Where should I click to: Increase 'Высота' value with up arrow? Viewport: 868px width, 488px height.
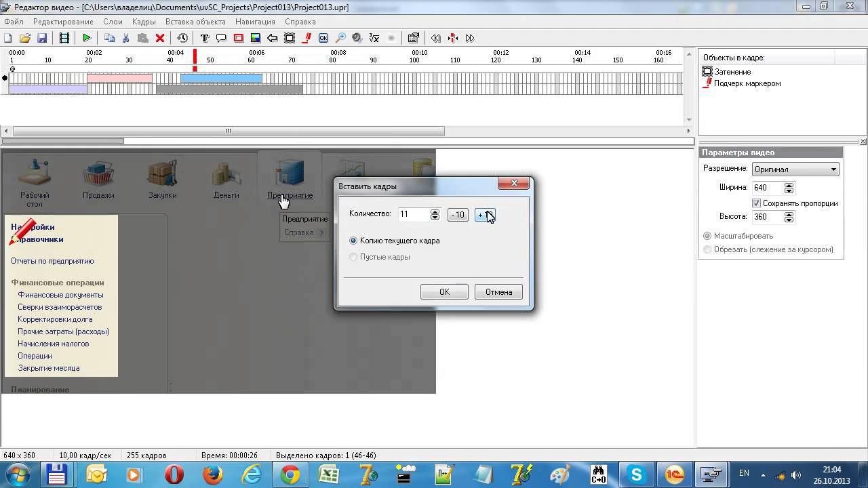click(789, 214)
